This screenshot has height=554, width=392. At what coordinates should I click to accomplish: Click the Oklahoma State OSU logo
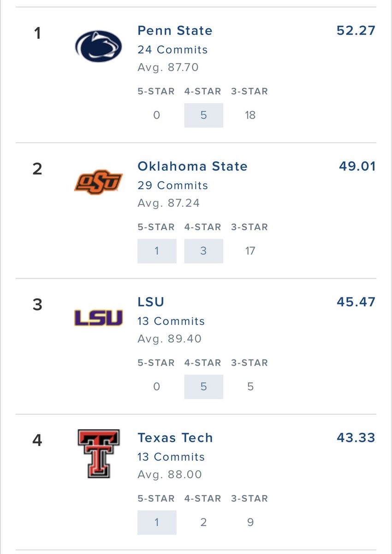98,182
